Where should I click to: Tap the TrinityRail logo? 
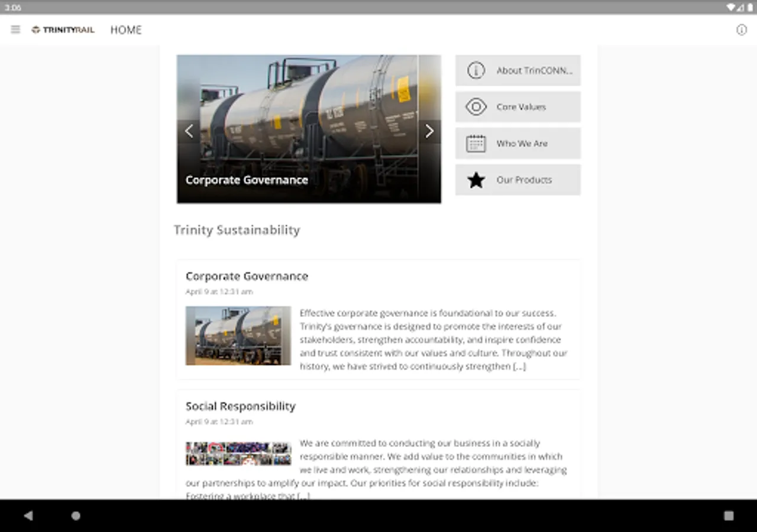[63, 30]
